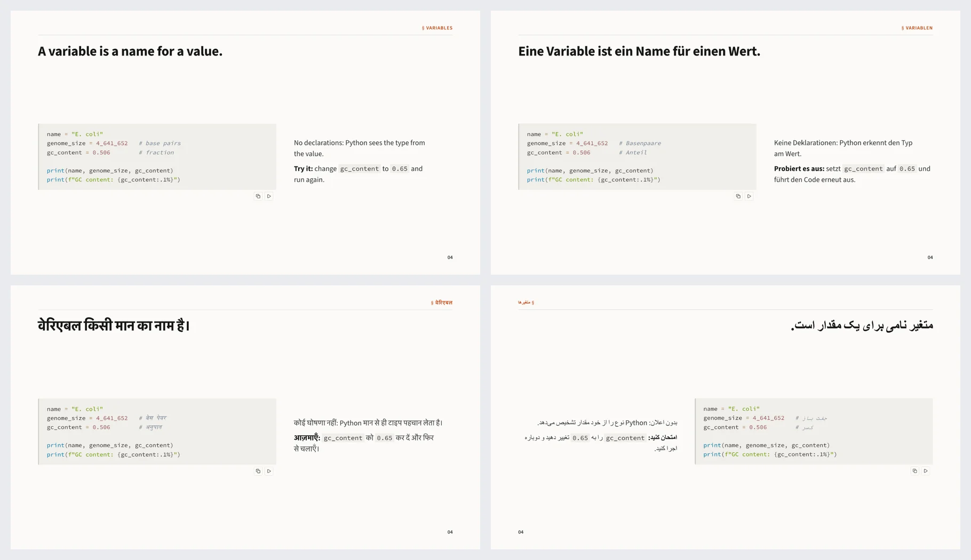Run code on the Hindi slide
The height and width of the screenshot is (560, 971).
269,471
